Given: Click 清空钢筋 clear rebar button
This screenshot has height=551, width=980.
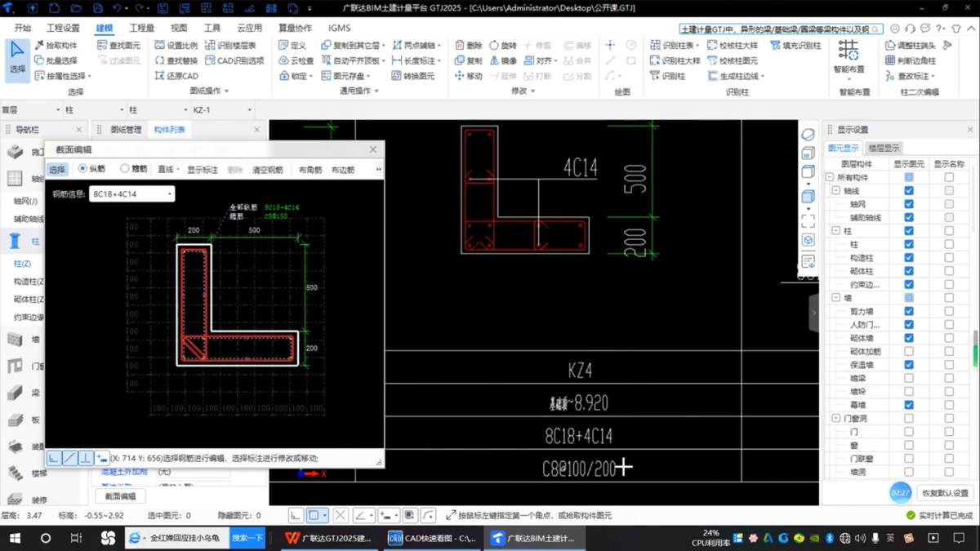Looking at the screenshot, I should click(267, 170).
